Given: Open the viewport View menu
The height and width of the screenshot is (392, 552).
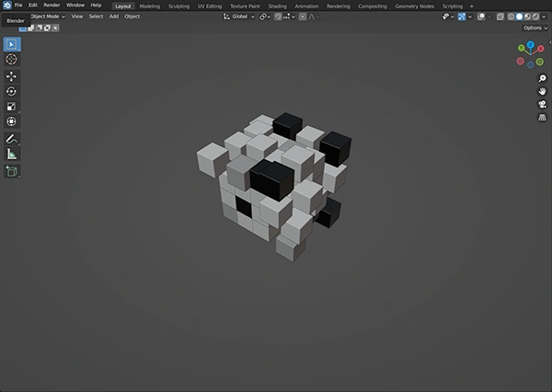Looking at the screenshot, I should [x=77, y=17].
